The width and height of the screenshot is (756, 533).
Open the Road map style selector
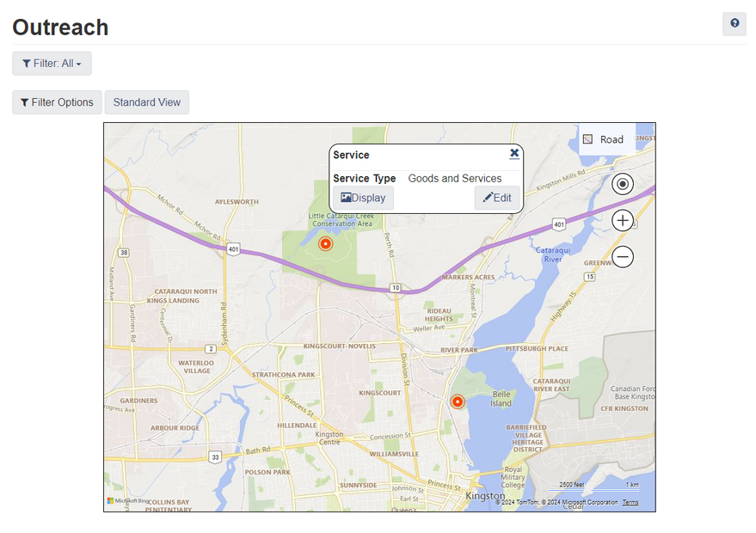pyautogui.click(x=604, y=139)
